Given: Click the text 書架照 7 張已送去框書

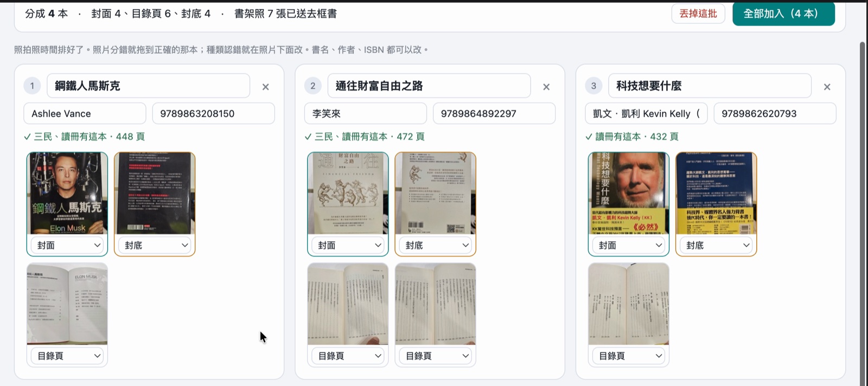Looking at the screenshot, I should pos(285,14).
